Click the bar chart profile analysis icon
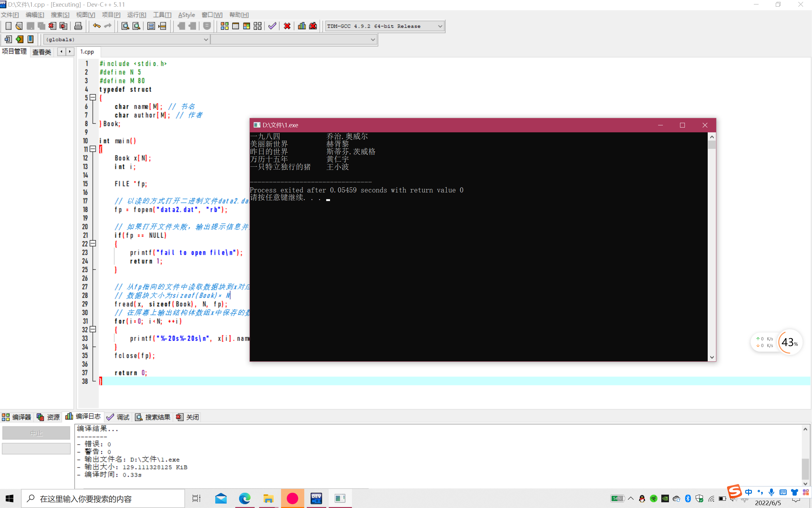812x508 pixels. point(302,26)
